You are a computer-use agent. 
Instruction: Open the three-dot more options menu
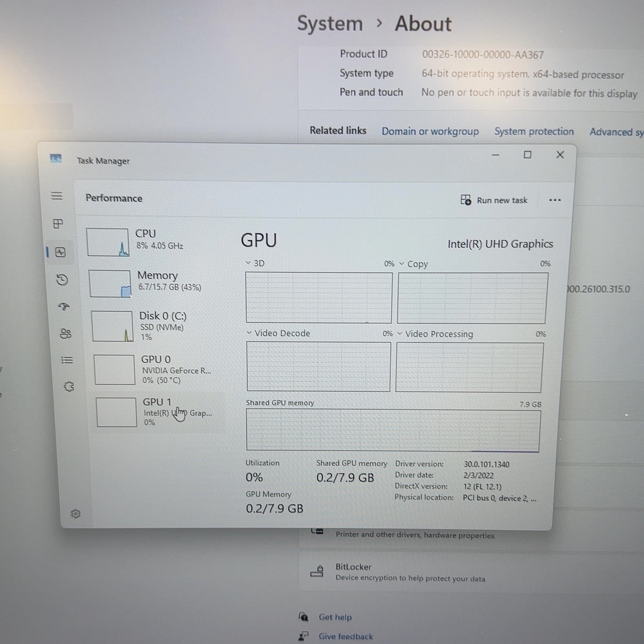pyautogui.click(x=555, y=200)
